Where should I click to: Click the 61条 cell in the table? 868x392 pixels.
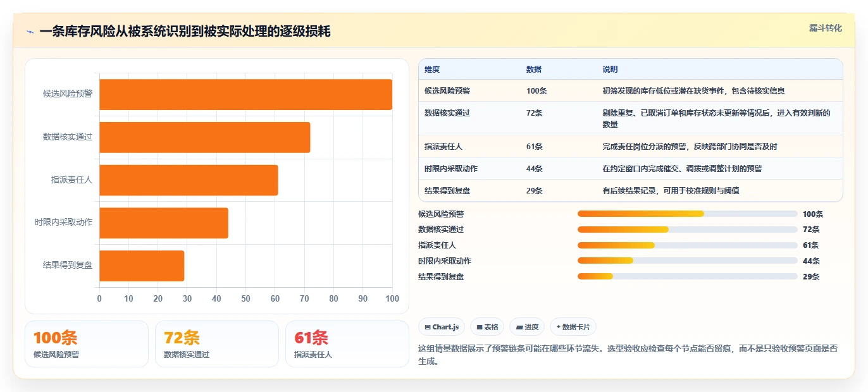(535, 147)
